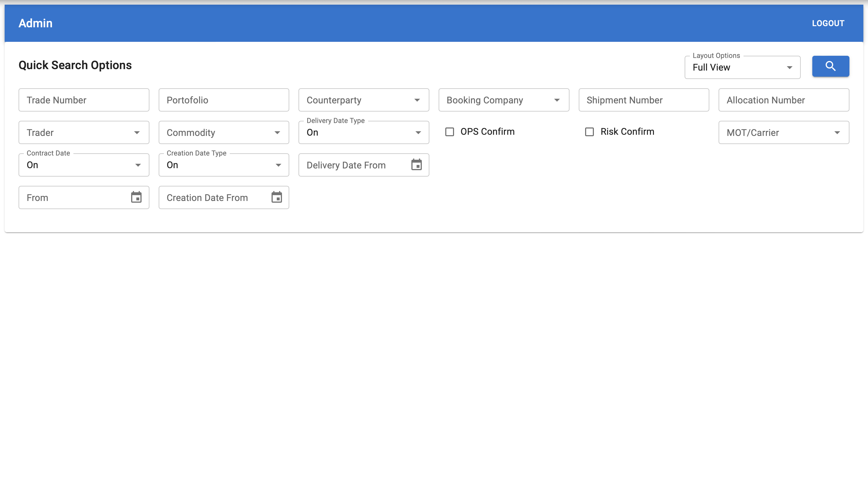This screenshot has width=868, height=496.
Task: Click the Admin title in header
Action: 35,23
